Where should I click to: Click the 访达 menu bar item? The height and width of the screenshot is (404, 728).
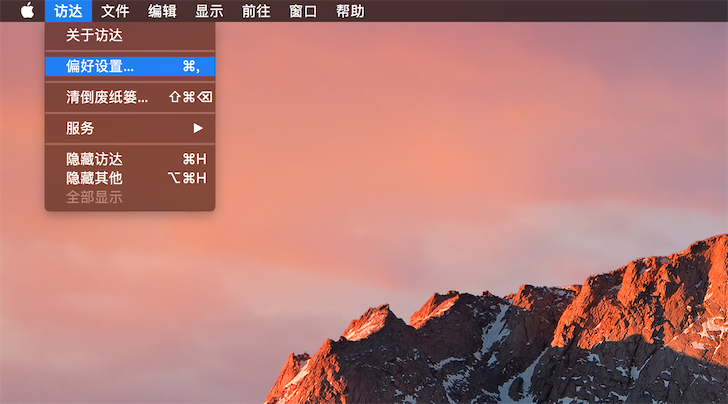coord(68,11)
